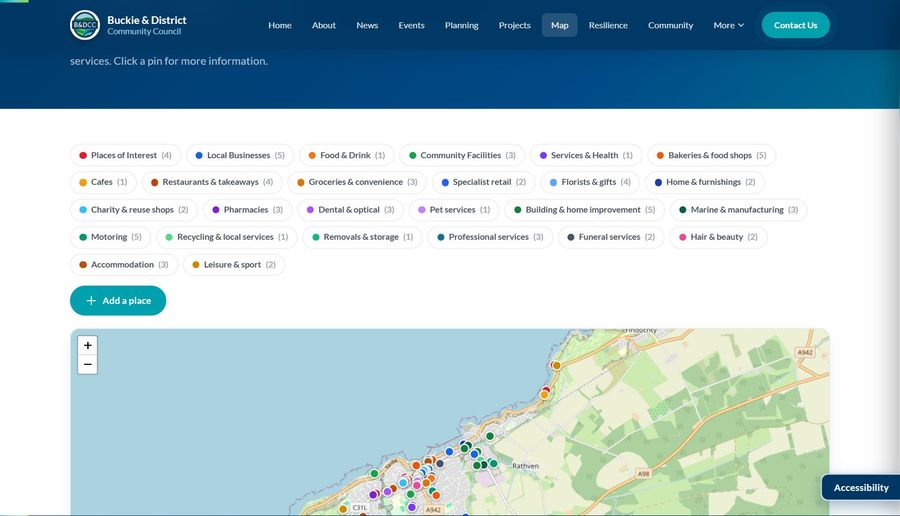Image resolution: width=900 pixels, height=516 pixels.
Task: Zoom in on the map
Action: tap(87, 346)
